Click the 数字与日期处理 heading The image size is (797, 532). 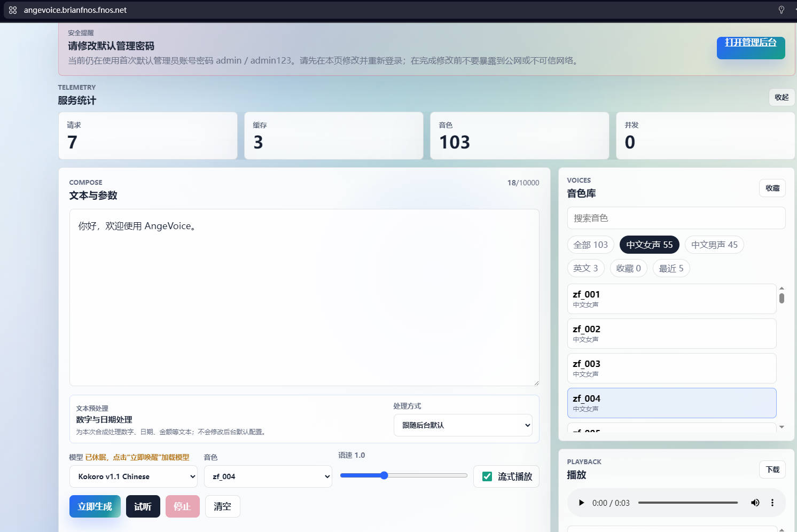pyautogui.click(x=104, y=420)
